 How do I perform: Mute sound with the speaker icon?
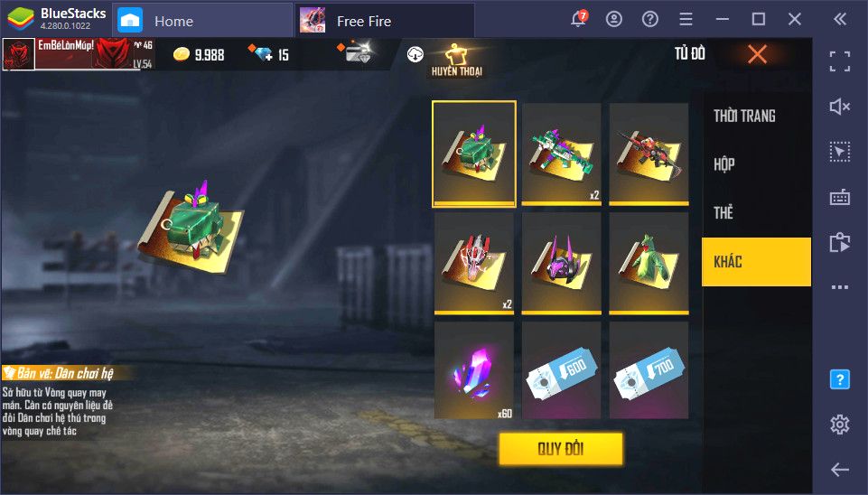click(x=840, y=107)
